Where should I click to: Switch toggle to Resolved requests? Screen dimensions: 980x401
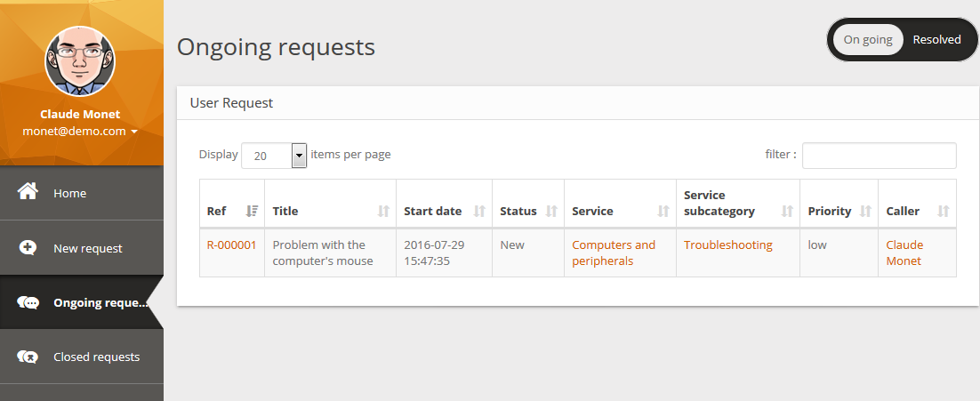click(x=936, y=40)
